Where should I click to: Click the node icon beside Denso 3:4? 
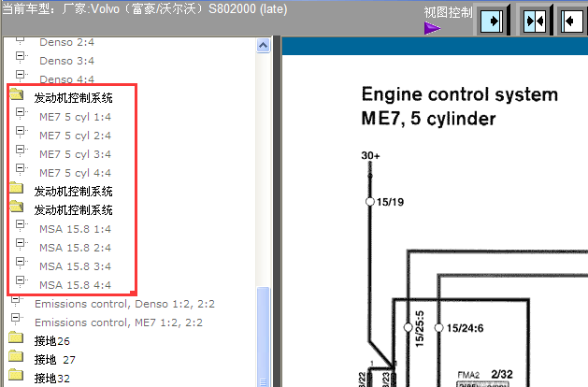21,56
